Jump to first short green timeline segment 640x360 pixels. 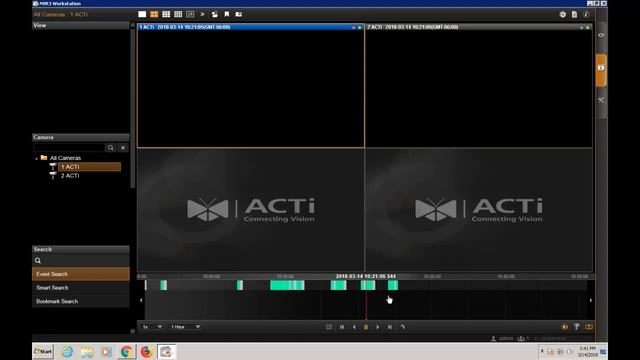(x=164, y=285)
